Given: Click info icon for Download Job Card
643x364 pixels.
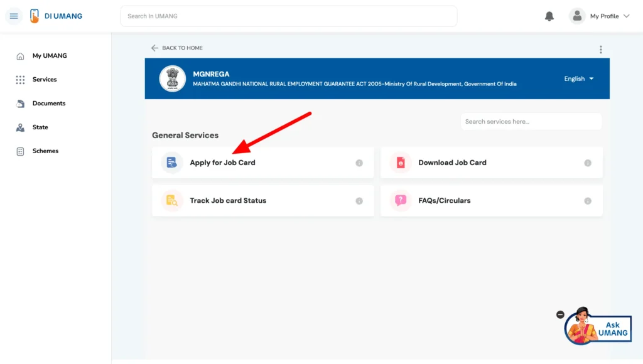Looking at the screenshot, I should point(588,163).
